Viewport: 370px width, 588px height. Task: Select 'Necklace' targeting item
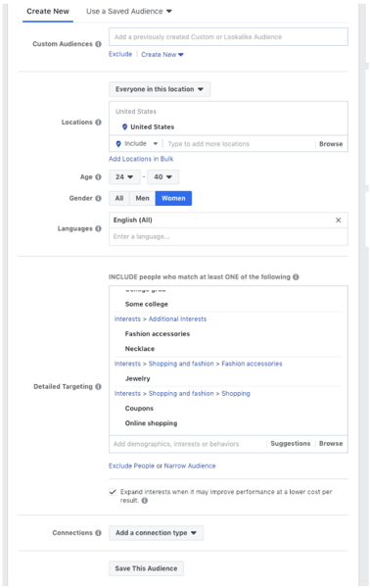click(140, 349)
